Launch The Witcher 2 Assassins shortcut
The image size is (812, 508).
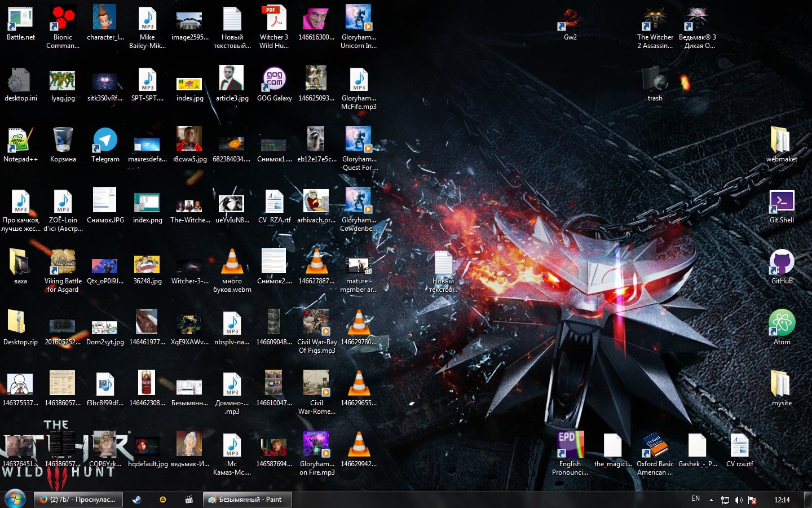coord(655,27)
